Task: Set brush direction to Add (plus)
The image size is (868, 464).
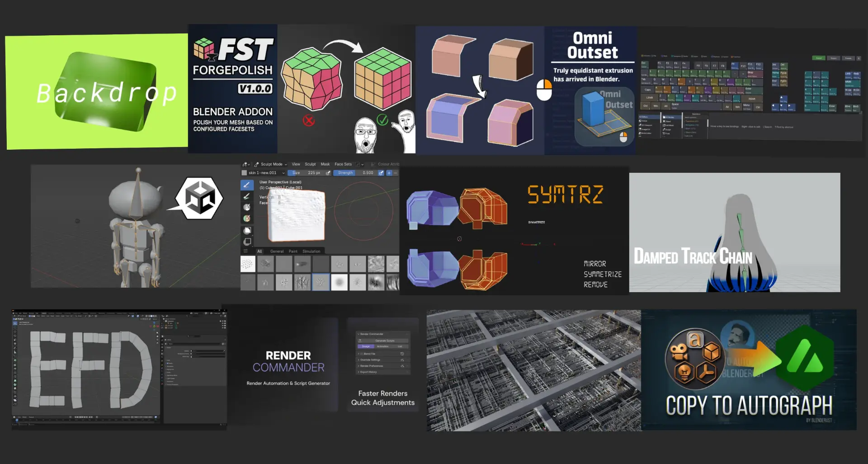Action: pyautogui.click(x=389, y=173)
